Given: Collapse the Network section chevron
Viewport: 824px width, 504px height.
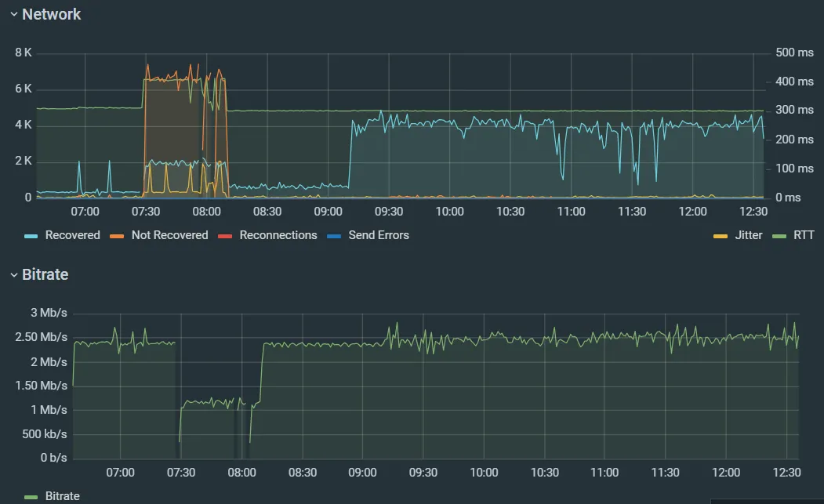Looking at the screenshot, I should pos(14,15).
